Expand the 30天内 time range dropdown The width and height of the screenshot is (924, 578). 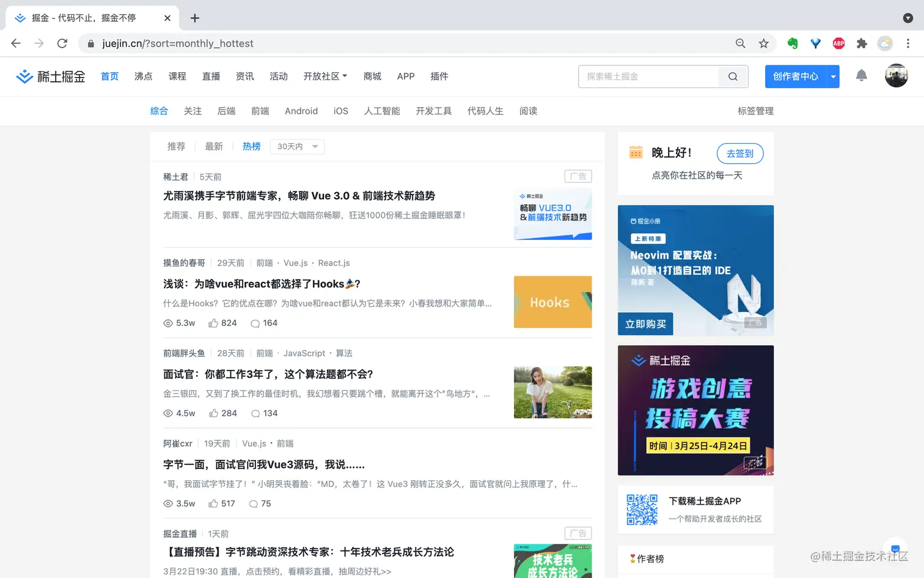coord(298,147)
